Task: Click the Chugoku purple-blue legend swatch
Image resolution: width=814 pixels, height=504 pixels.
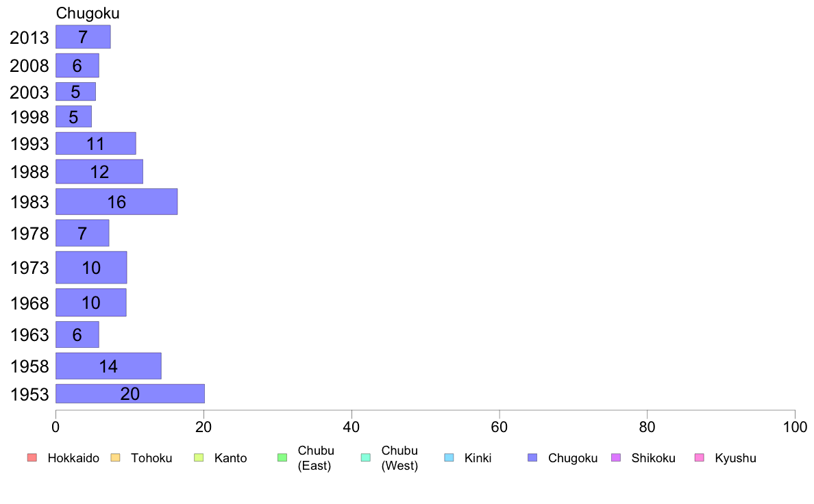Action: tap(532, 457)
